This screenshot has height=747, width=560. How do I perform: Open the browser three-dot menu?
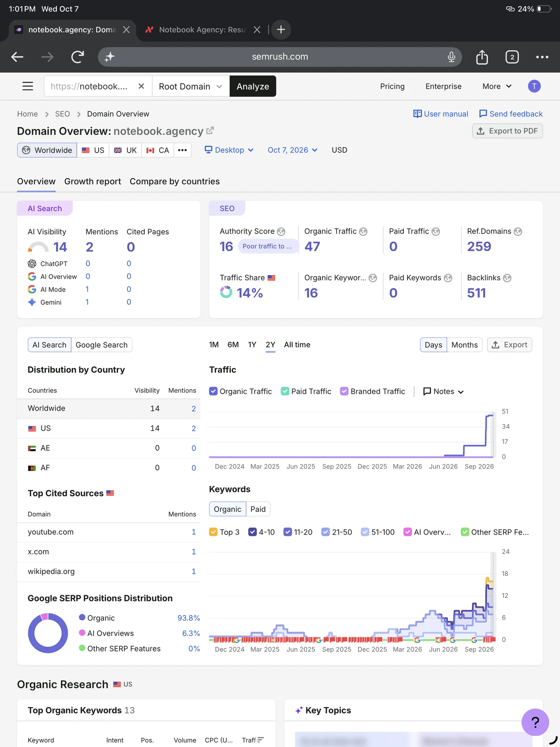pyautogui.click(x=542, y=57)
